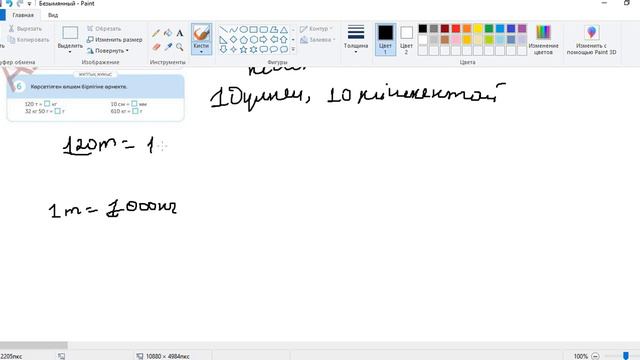This screenshot has width=640, height=360.
Task: Select the Eraser tool
Action: point(156,47)
